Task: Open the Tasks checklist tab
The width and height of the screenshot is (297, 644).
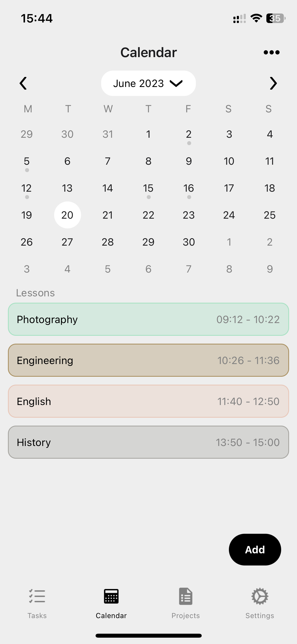Action: tap(37, 596)
